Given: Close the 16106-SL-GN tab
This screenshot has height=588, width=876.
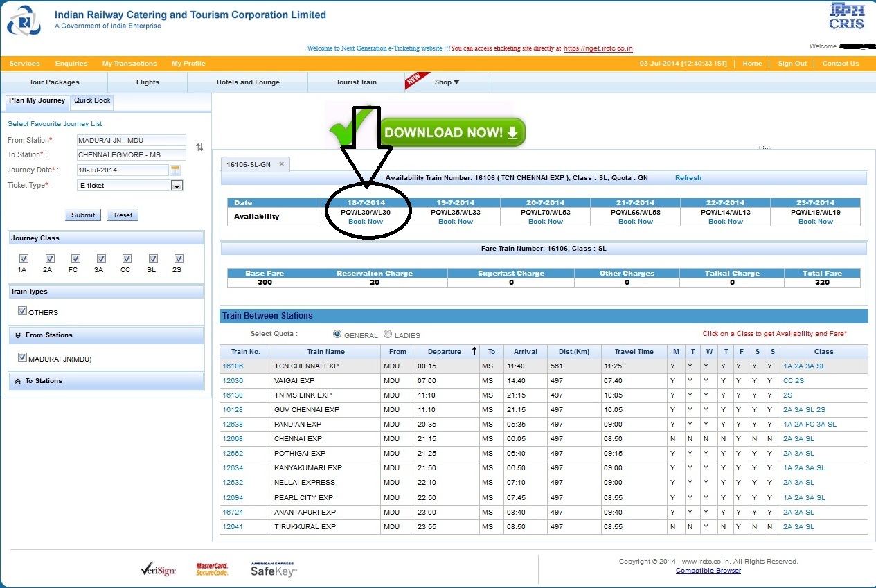Looking at the screenshot, I should coord(282,164).
